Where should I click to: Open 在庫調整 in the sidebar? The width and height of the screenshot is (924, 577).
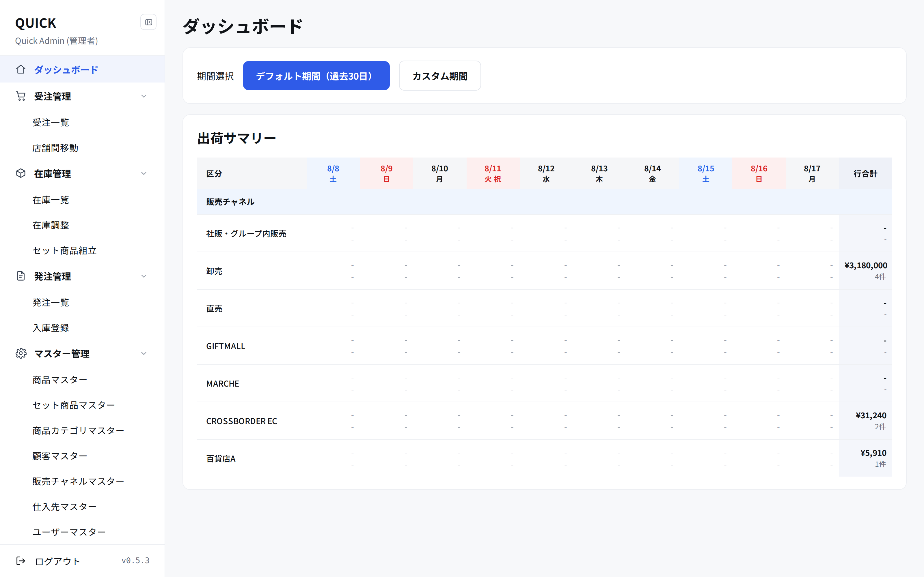(51, 225)
